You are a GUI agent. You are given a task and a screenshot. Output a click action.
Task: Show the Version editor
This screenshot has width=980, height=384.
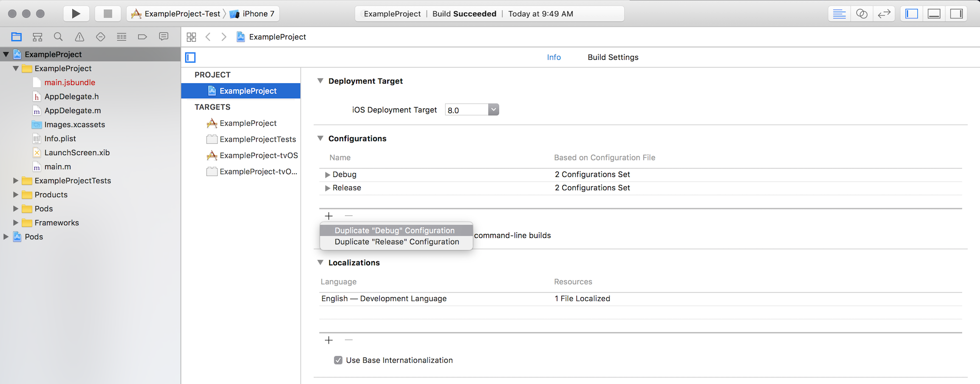tap(884, 14)
